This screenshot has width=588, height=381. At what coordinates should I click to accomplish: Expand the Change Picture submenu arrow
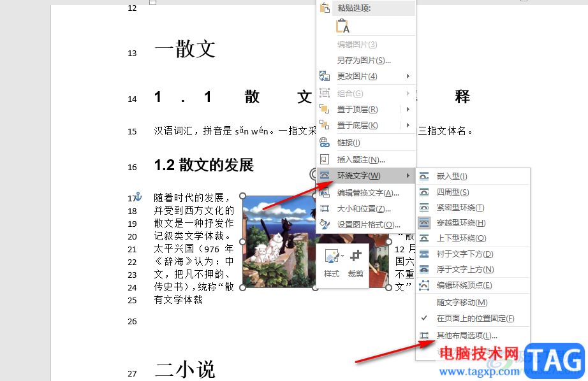[408, 76]
